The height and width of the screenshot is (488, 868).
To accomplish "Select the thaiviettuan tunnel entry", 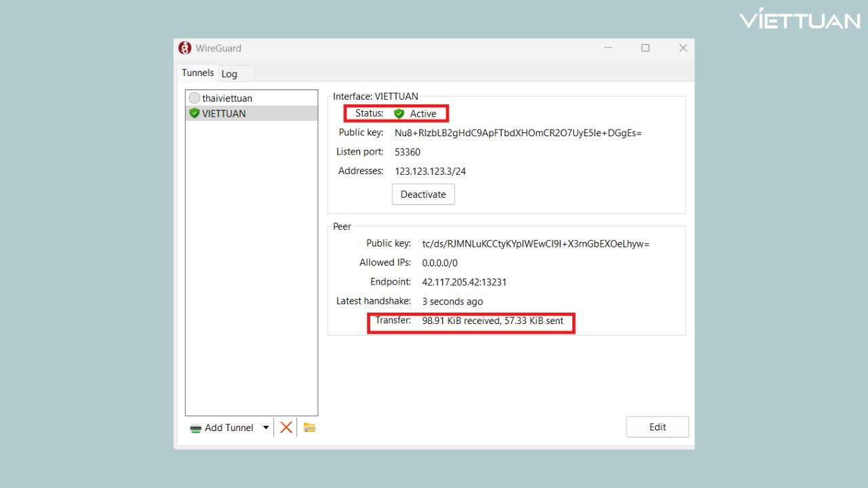I will 227,98.
